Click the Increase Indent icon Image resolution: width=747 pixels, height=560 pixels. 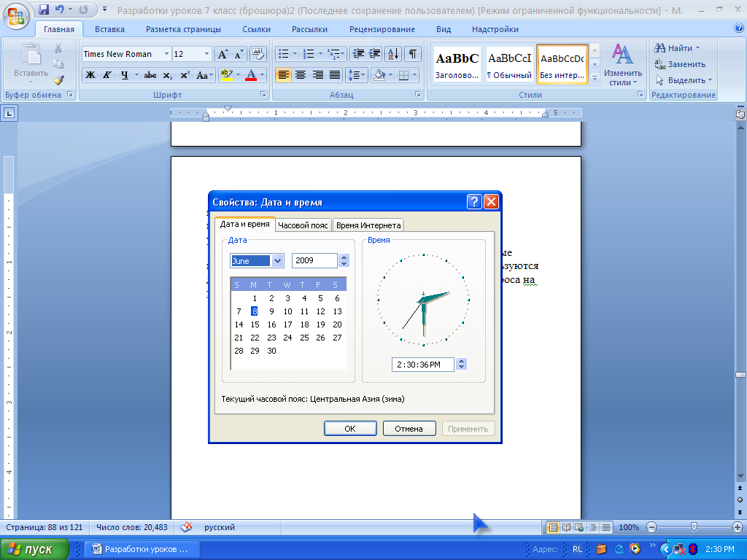point(375,54)
